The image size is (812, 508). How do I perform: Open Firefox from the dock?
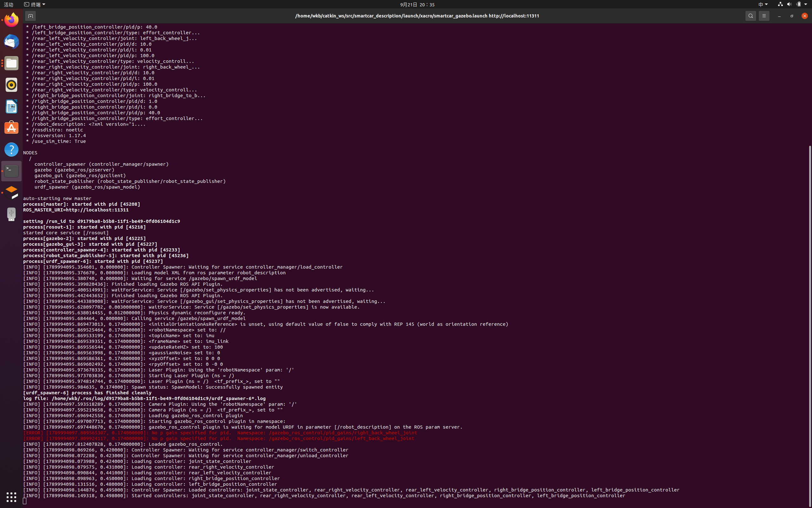pos(11,20)
